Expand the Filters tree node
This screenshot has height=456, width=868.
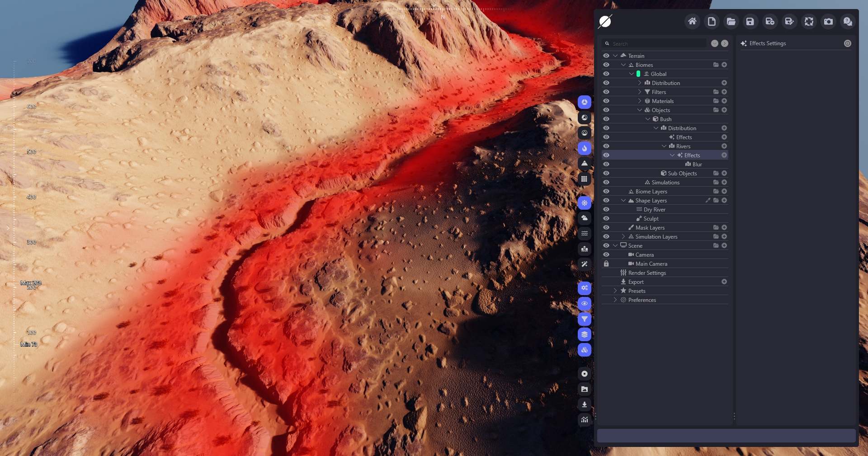[x=639, y=92]
